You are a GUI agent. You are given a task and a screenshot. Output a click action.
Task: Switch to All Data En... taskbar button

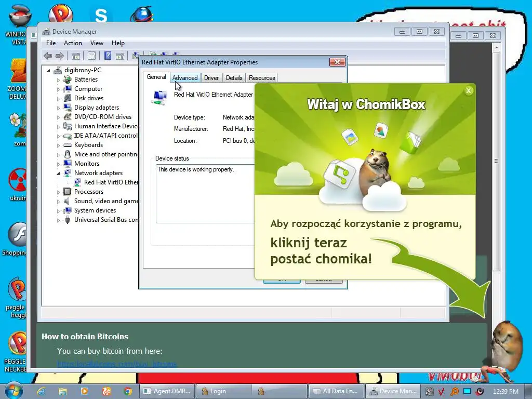336,391
